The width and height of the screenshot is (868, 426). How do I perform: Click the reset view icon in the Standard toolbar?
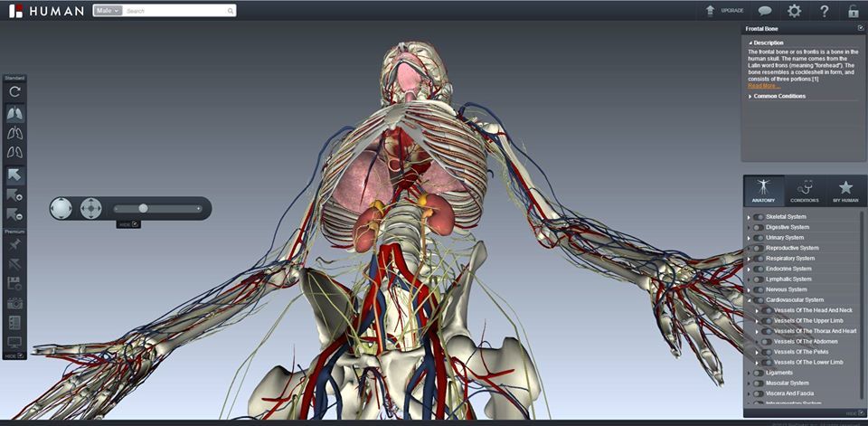click(x=14, y=91)
